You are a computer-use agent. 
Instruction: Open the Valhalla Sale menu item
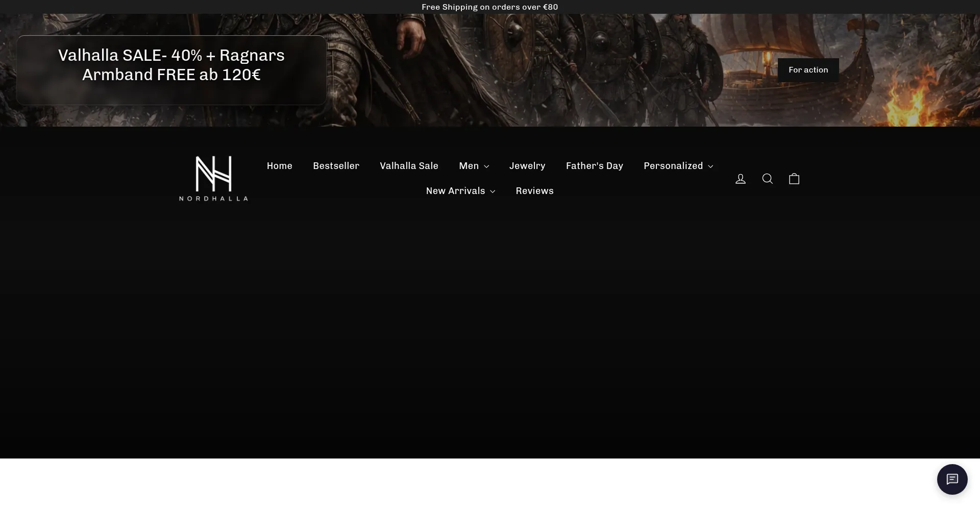409,166
